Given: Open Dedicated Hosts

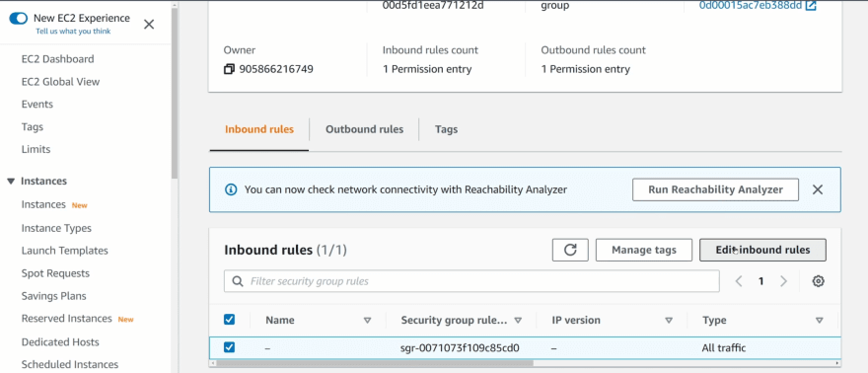Looking at the screenshot, I should coord(60,342).
